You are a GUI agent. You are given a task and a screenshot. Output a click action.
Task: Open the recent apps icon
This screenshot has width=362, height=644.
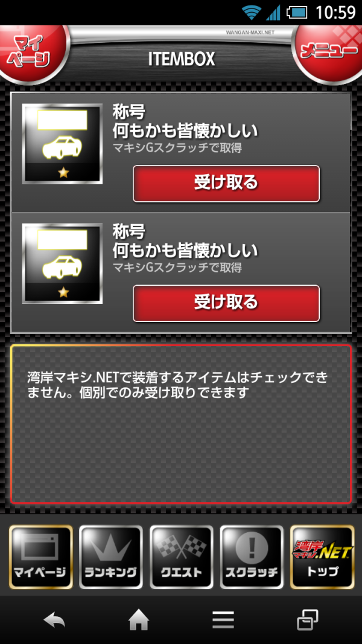coord(308,620)
